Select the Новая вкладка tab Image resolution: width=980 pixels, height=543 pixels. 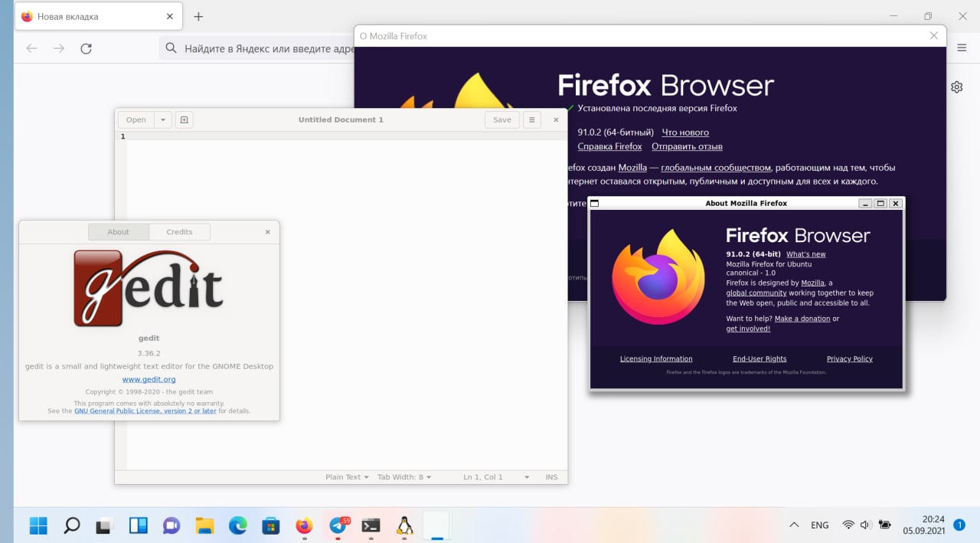[100, 16]
